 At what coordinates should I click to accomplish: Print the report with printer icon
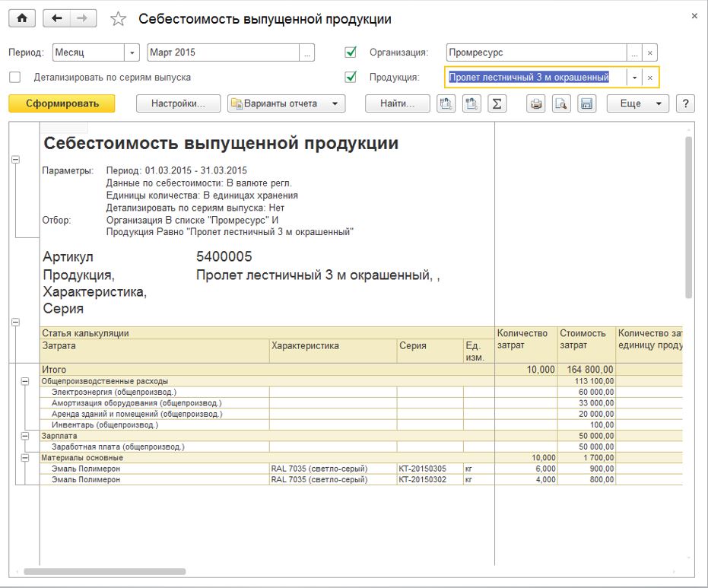(x=536, y=103)
